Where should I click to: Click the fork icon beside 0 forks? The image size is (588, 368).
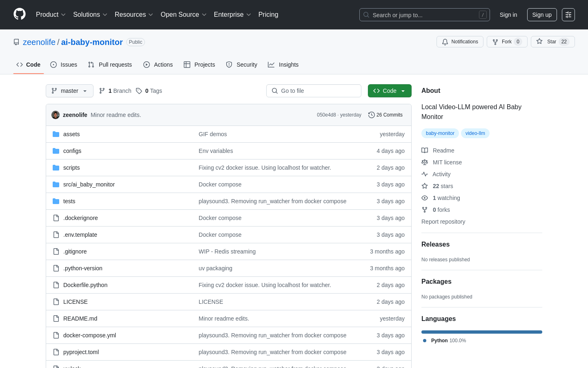point(425,210)
